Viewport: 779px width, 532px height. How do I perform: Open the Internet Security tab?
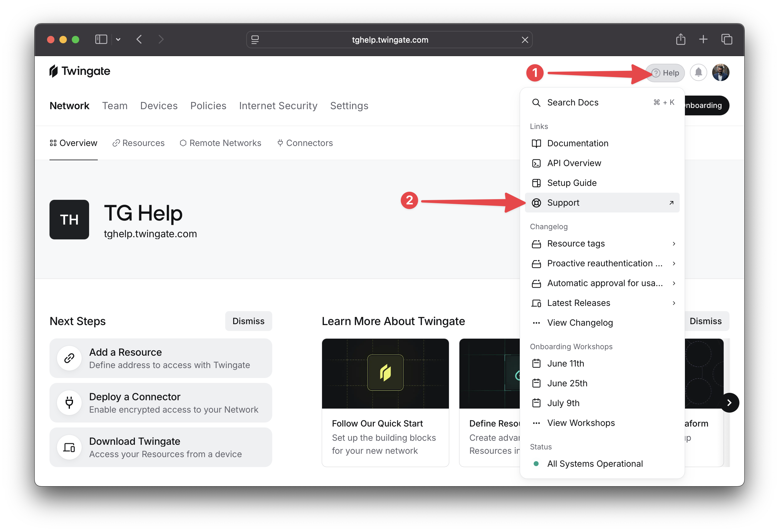tap(278, 106)
